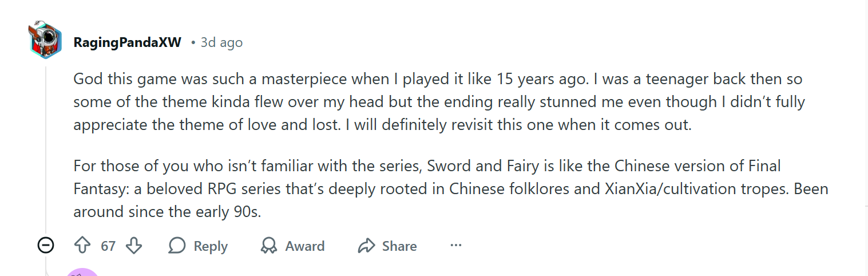Click the Reply text label
Image resolution: width=868 pixels, height=276 pixels.
[211, 246]
